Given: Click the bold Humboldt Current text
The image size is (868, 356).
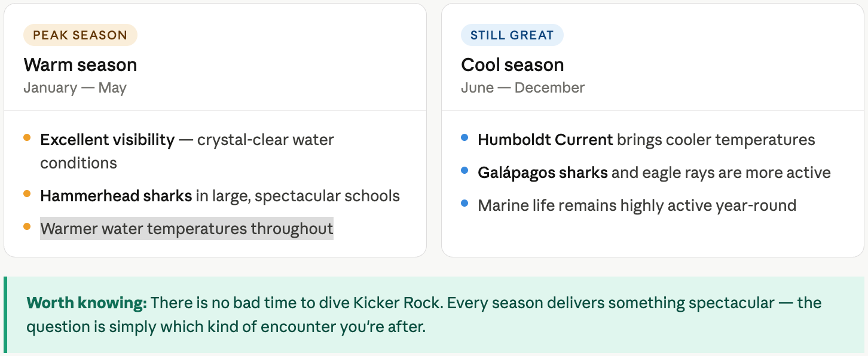Looking at the screenshot, I should pos(545,140).
